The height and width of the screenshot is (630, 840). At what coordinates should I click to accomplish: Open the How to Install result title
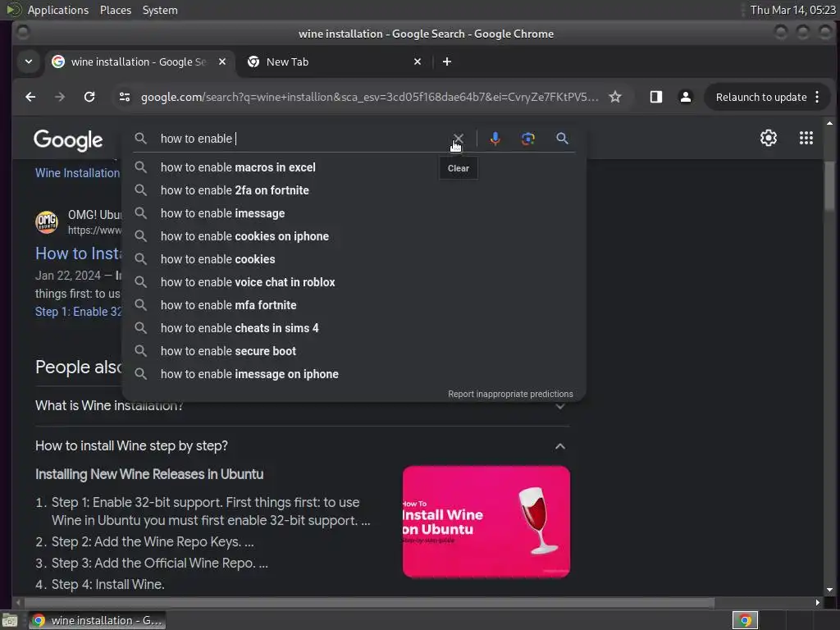79,253
